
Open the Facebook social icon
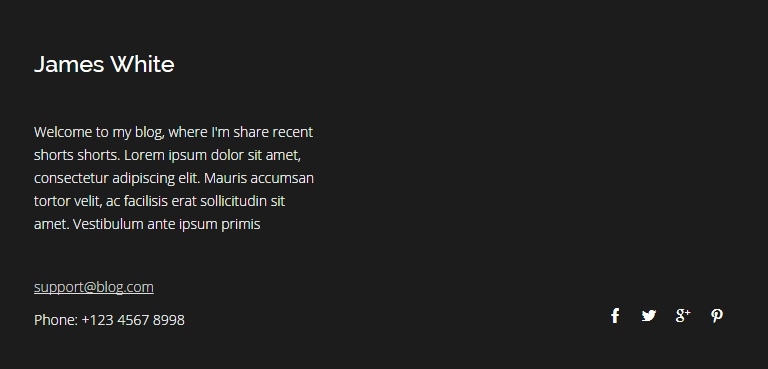(615, 316)
